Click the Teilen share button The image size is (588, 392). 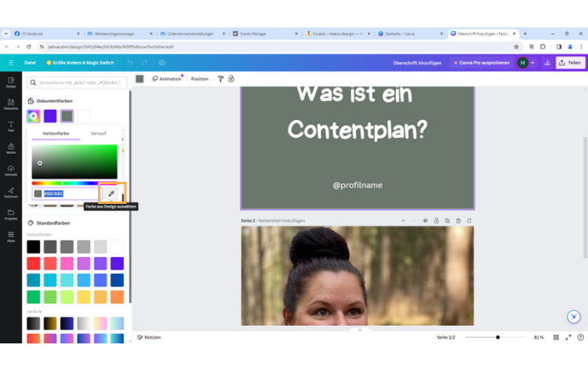pyautogui.click(x=570, y=63)
